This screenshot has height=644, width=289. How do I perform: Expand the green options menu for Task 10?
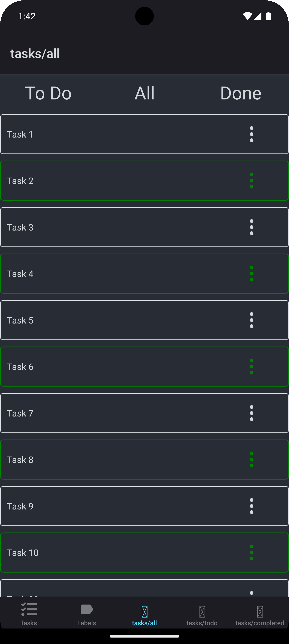tap(251, 553)
